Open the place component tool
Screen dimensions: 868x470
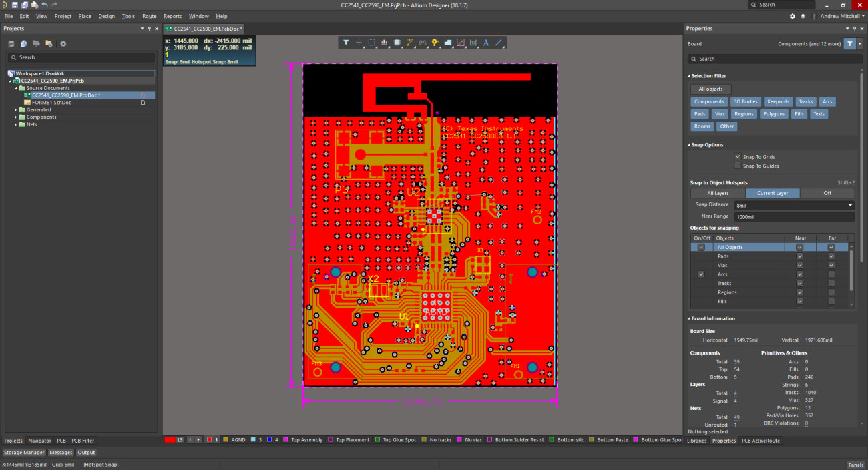pyautogui.click(x=397, y=42)
